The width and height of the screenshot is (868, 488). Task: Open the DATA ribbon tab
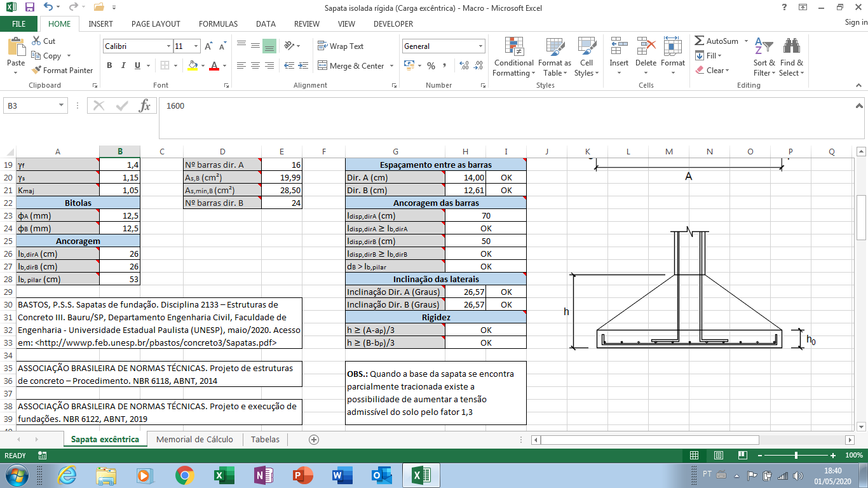[266, 24]
